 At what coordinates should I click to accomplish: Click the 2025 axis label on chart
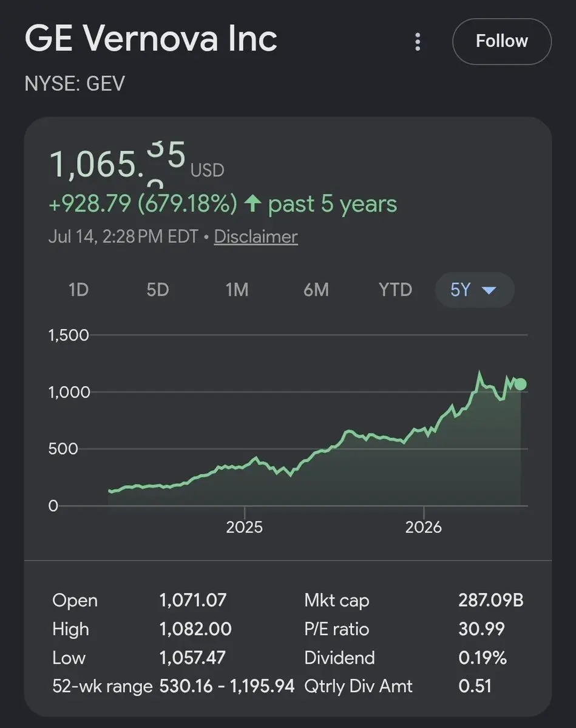(244, 528)
